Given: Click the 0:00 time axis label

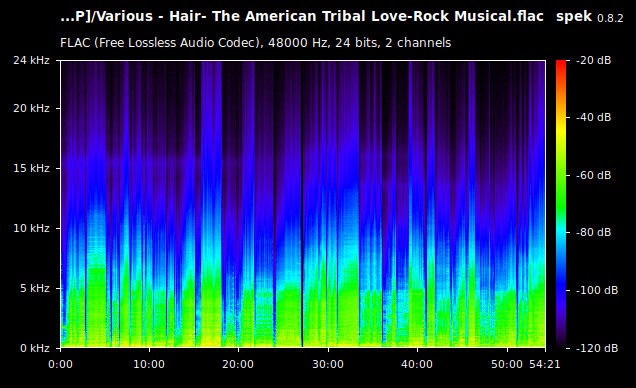Looking at the screenshot, I should [60, 364].
